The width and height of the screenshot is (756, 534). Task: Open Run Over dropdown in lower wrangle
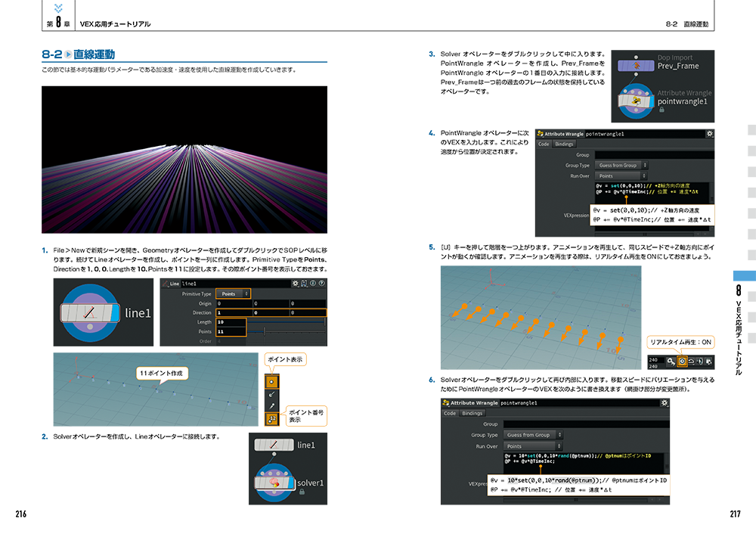532,446
